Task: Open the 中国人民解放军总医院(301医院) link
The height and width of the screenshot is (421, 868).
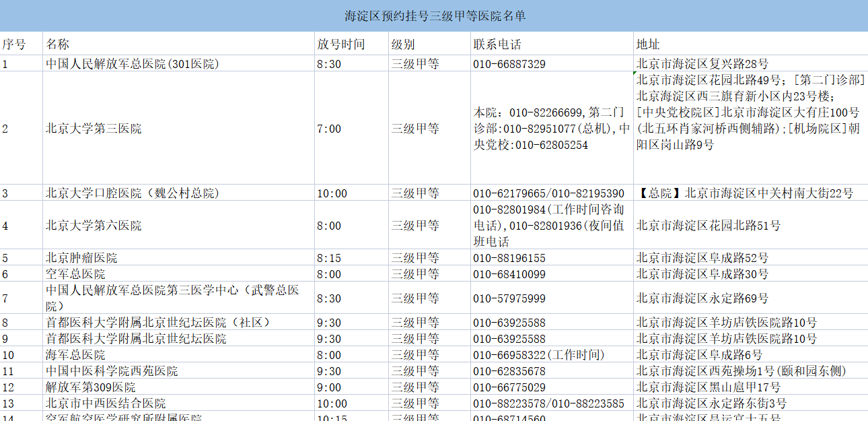Action: click(132, 64)
